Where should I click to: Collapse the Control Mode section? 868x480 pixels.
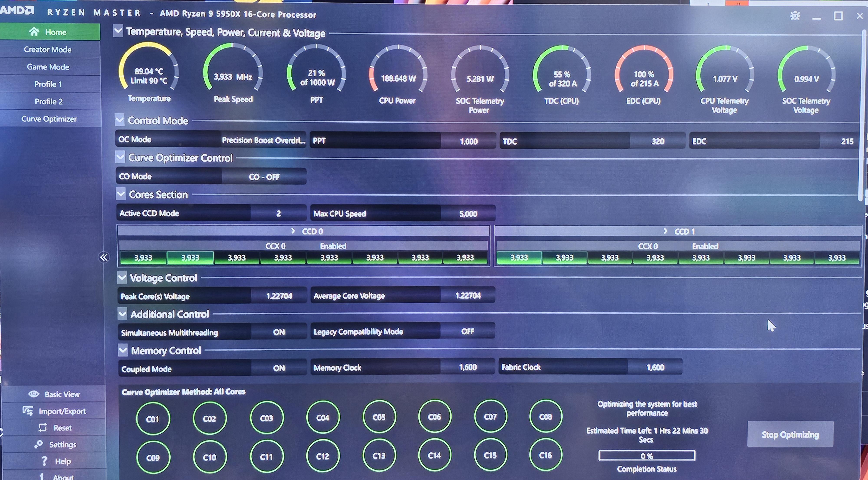click(x=119, y=120)
